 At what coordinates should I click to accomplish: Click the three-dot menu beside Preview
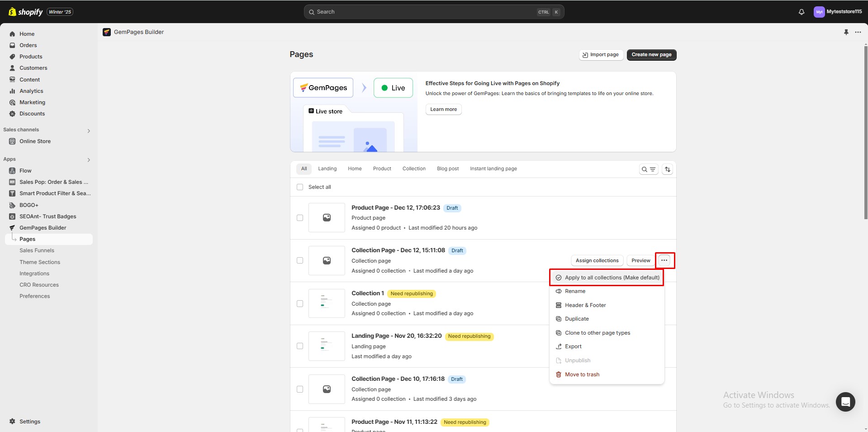pos(664,260)
